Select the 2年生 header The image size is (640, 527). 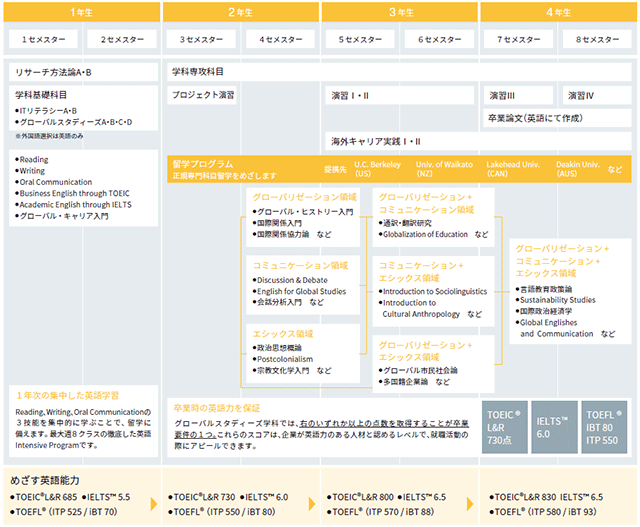coord(240,12)
